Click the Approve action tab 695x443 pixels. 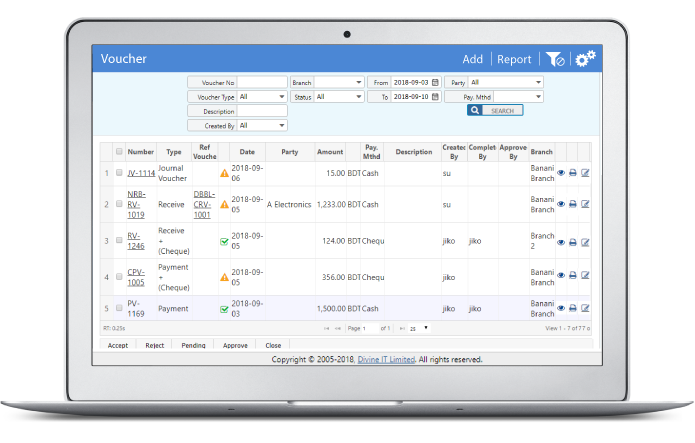(x=235, y=345)
